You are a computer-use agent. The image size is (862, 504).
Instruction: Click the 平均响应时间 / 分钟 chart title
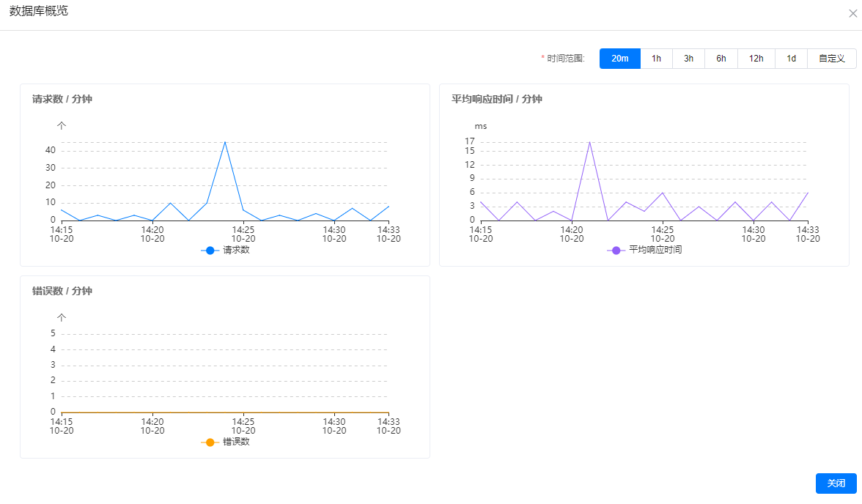pos(496,99)
